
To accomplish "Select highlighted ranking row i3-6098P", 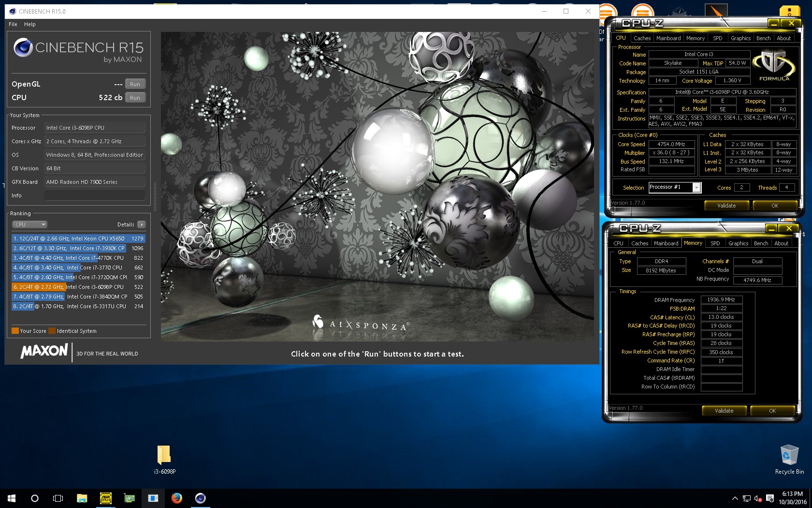I will (x=78, y=287).
